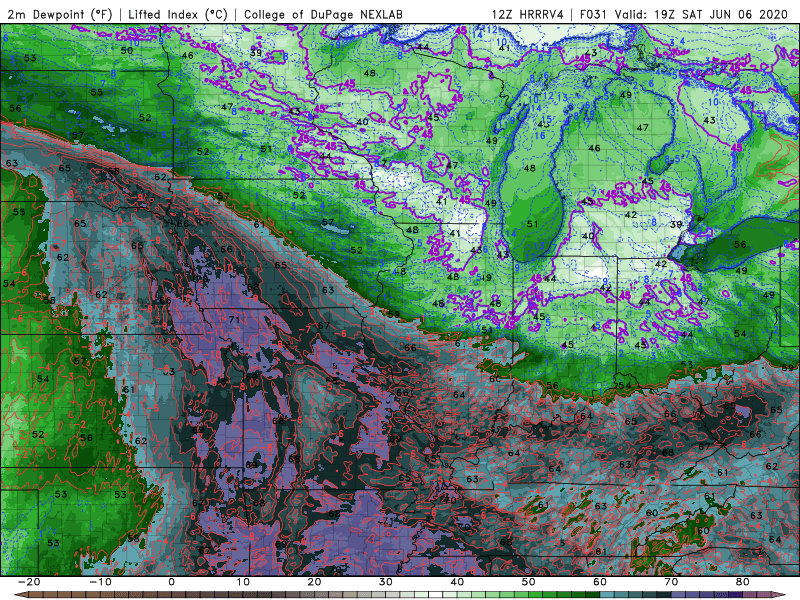800x600 pixels.
Task: Click the 40 tick label on color scale
Action: click(457, 582)
